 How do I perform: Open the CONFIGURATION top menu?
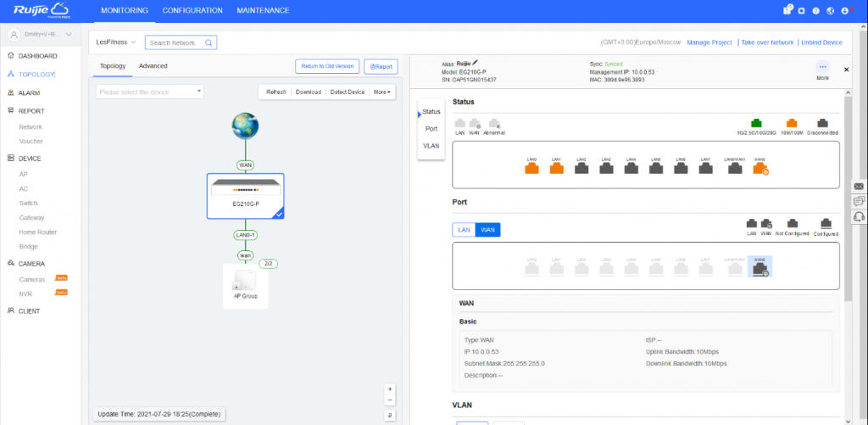[192, 10]
